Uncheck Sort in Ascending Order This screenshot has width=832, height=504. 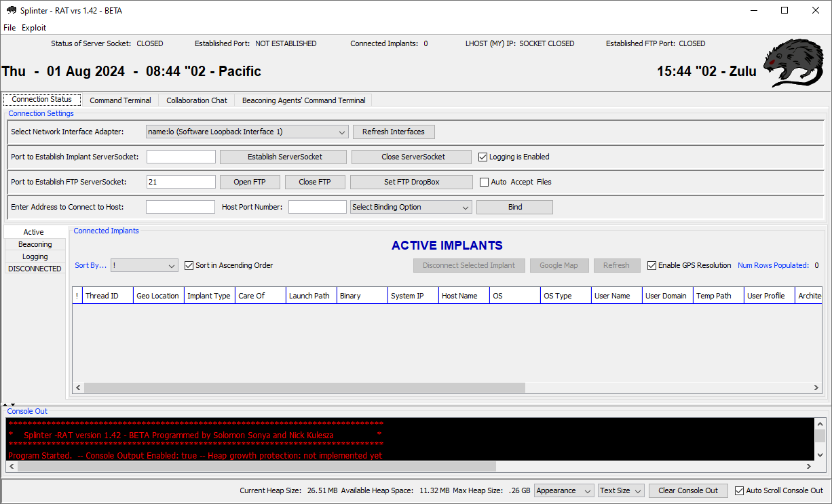pyautogui.click(x=189, y=265)
